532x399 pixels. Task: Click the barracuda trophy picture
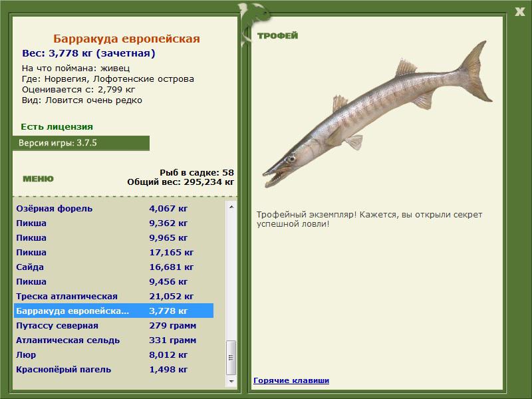click(376, 114)
